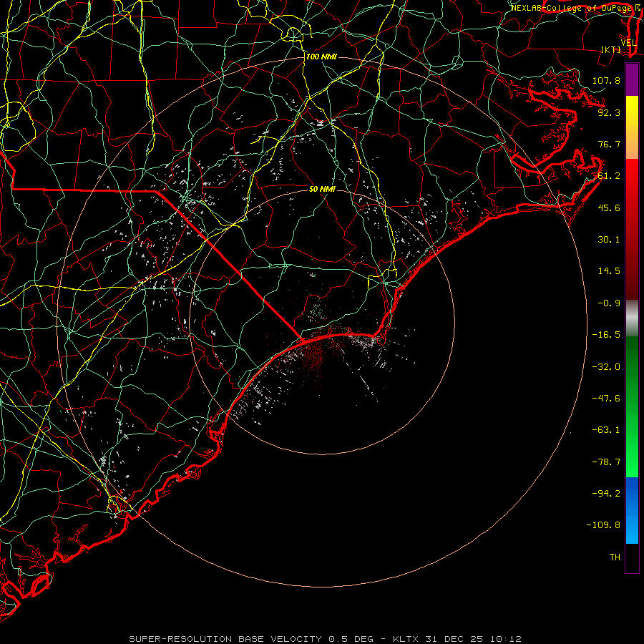Select the -0.9 velocity scale value

(609, 303)
